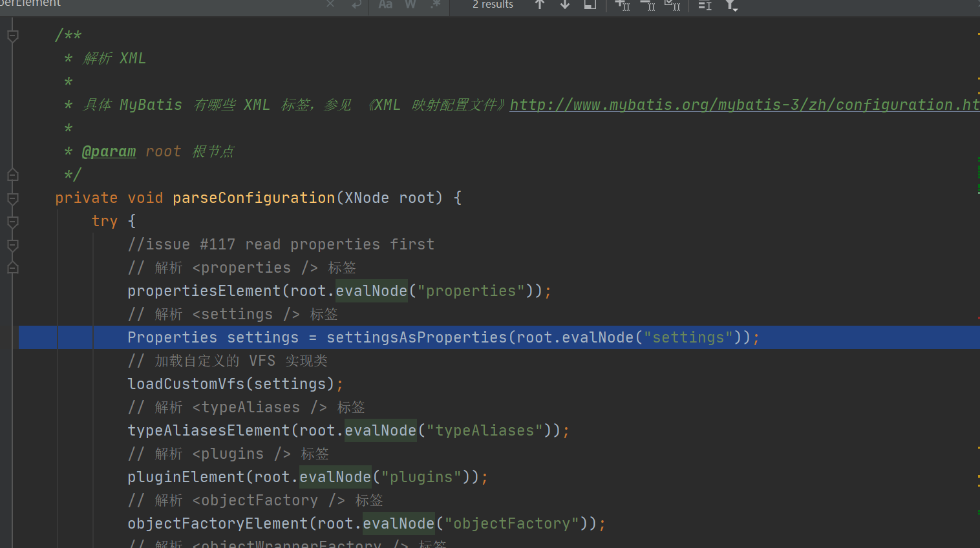Image resolution: width=980 pixels, height=548 pixels.
Task: Collapse the Javadoc comment fold marker at /**
Action: click(x=12, y=36)
